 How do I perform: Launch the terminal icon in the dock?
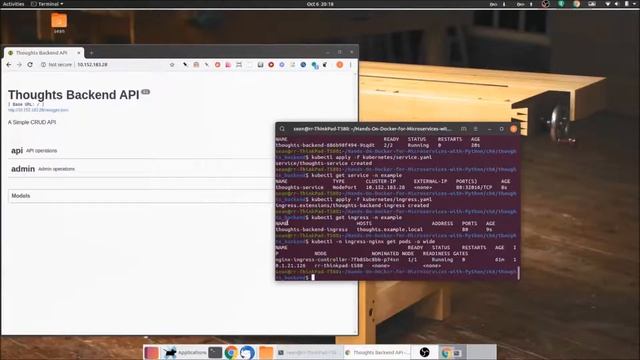point(215,352)
